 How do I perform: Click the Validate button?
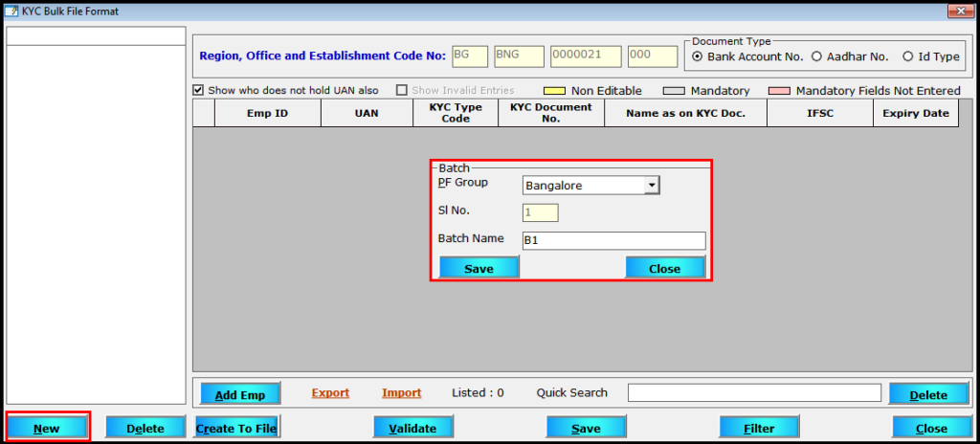(413, 428)
